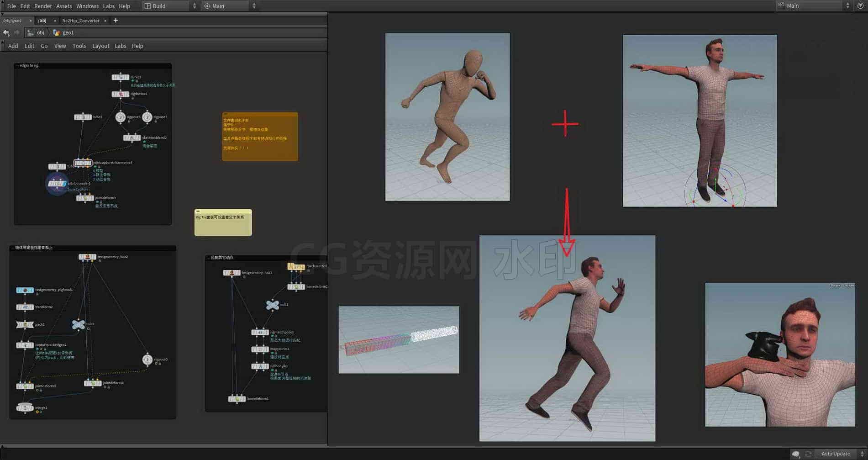The height and width of the screenshot is (460, 868).
Task: Select the rigmatchpose1 node
Action: (260, 332)
